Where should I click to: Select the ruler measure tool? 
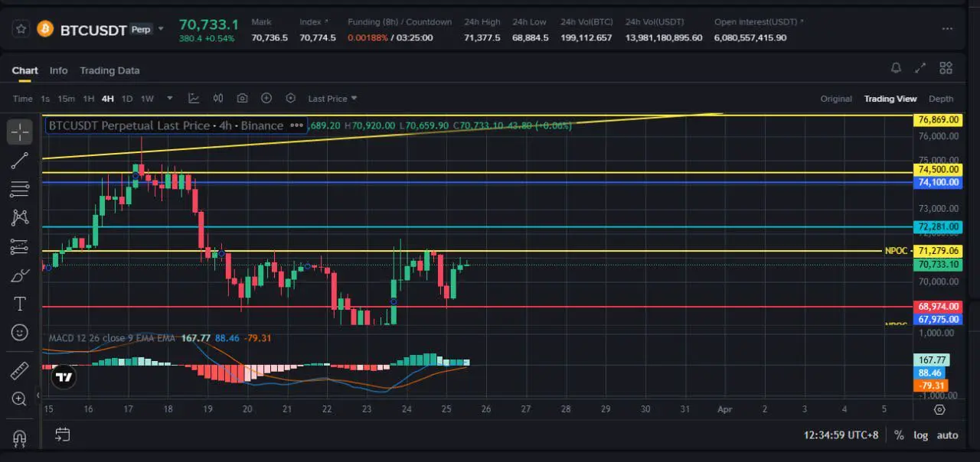tap(20, 371)
